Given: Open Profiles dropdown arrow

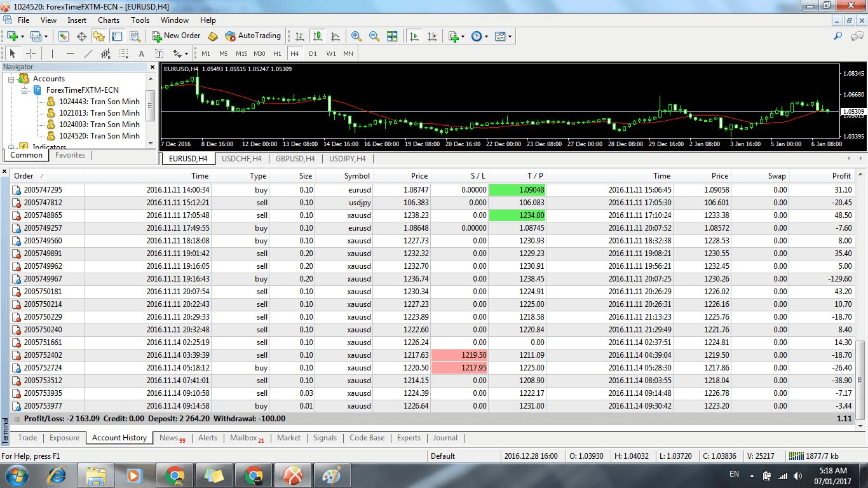Looking at the screenshot, I should (x=46, y=36).
